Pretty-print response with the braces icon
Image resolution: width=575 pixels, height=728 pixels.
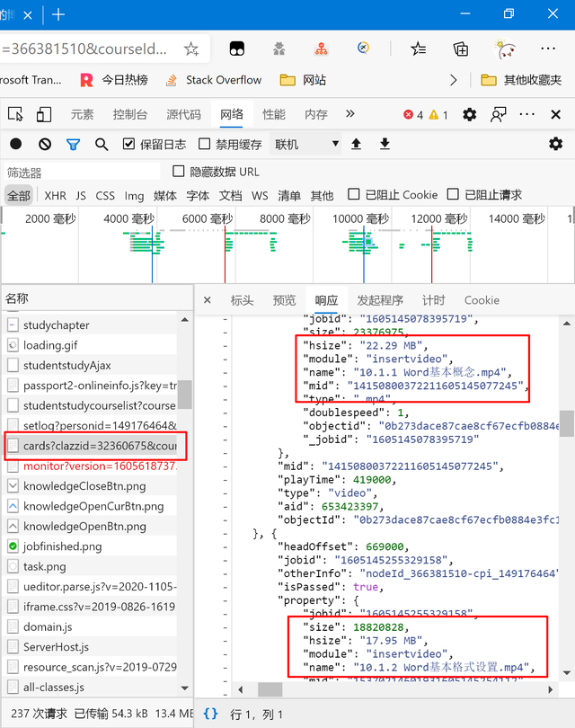pyautogui.click(x=210, y=713)
